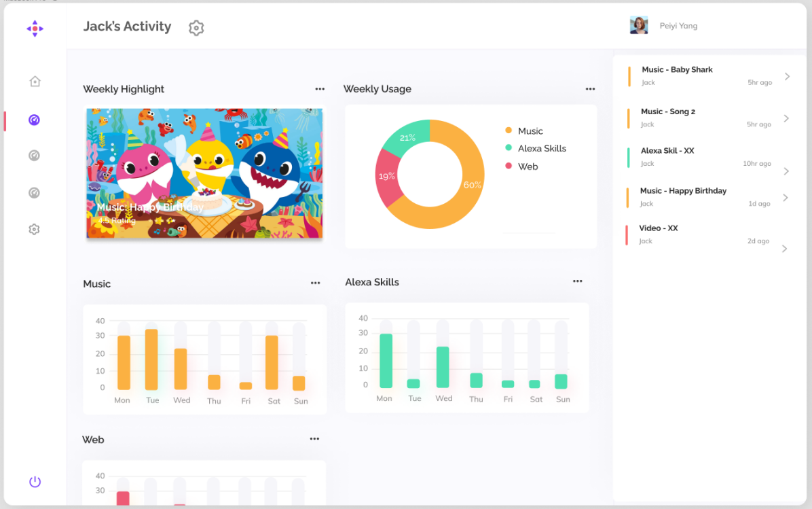Open Alexa Skills chart more options menu
The width and height of the screenshot is (812, 509).
pos(577,281)
